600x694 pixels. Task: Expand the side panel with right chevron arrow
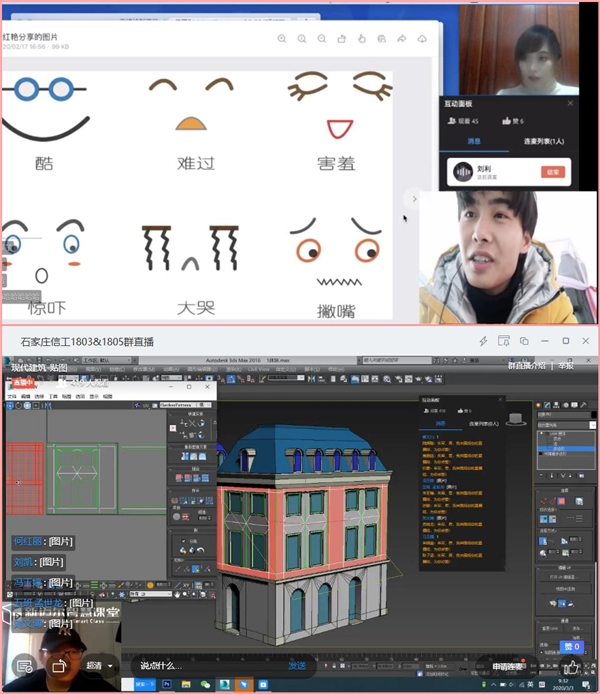(x=413, y=199)
